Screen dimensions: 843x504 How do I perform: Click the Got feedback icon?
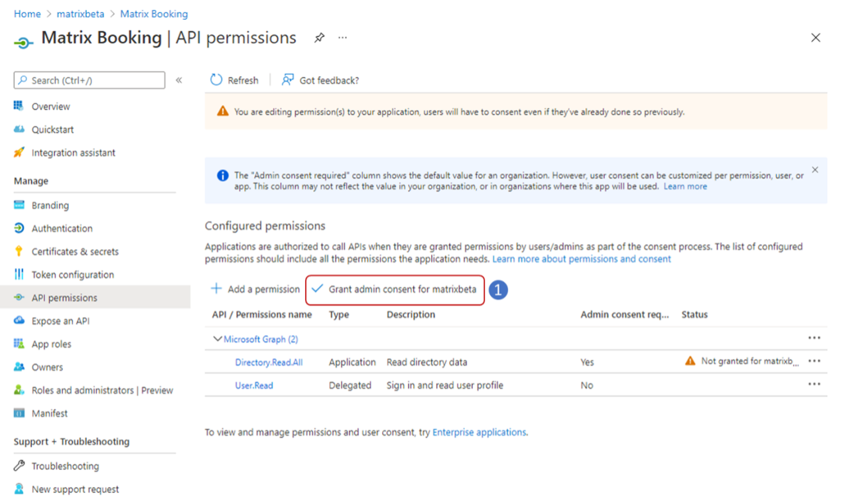(288, 80)
